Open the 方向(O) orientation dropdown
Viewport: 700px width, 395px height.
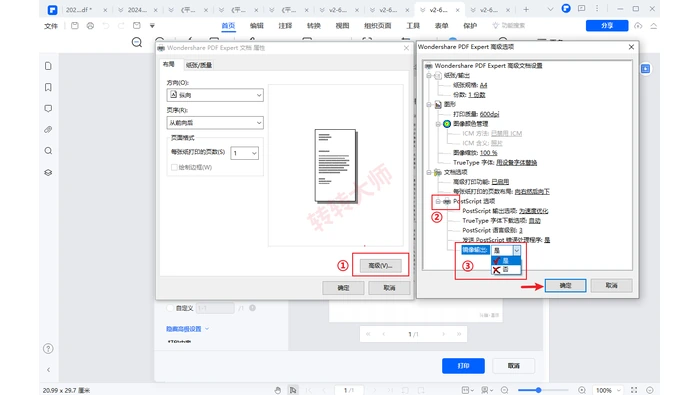click(x=215, y=95)
